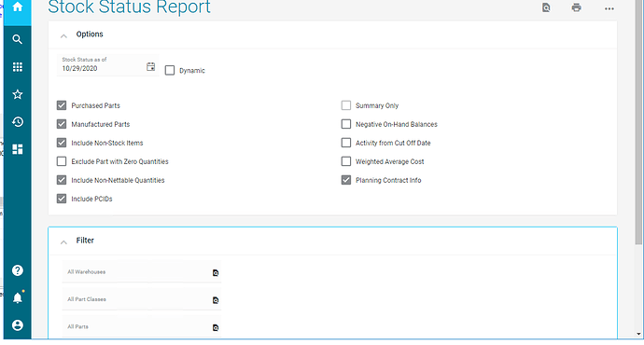Open the recent history clock icon
The image size is (644, 345).
tap(17, 122)
